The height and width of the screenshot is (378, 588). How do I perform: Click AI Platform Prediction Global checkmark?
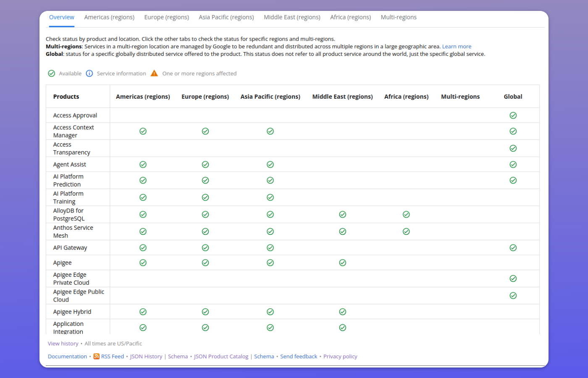tap(513, 180)
